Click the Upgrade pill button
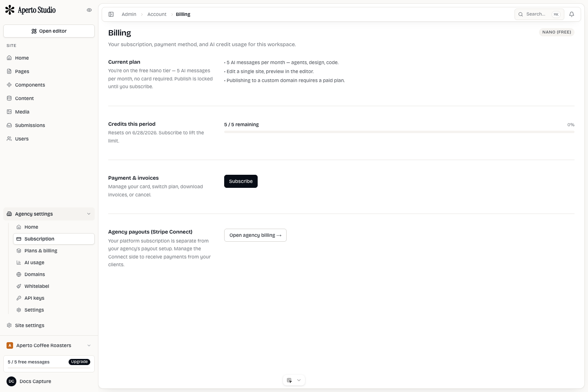Screen dimensions: 588x392 [79, 362]
